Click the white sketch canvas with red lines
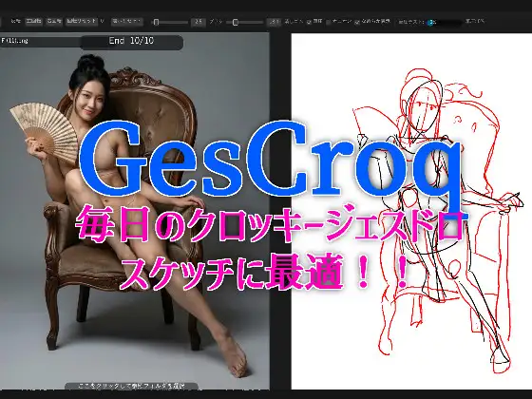Screen dimensions: 532x399 click(x=411, y=211)
